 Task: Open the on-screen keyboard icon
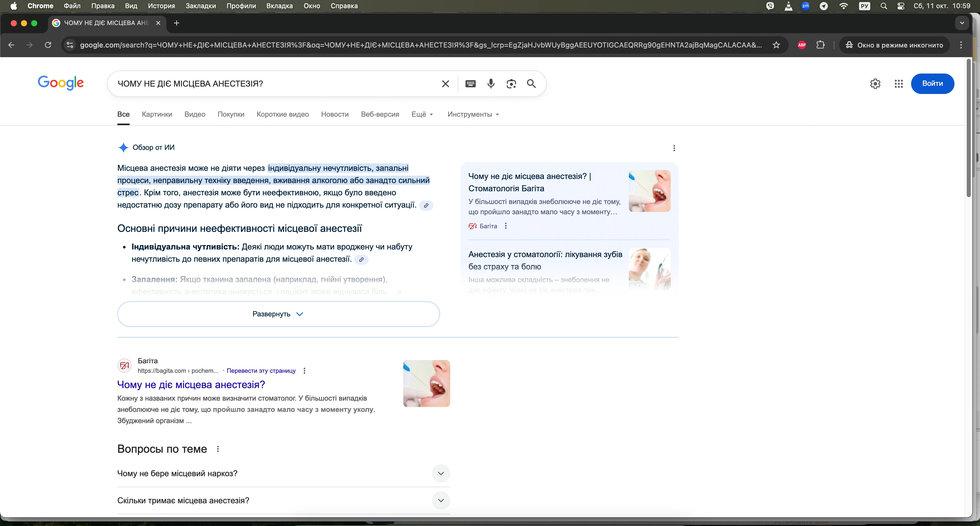[470, 84]
